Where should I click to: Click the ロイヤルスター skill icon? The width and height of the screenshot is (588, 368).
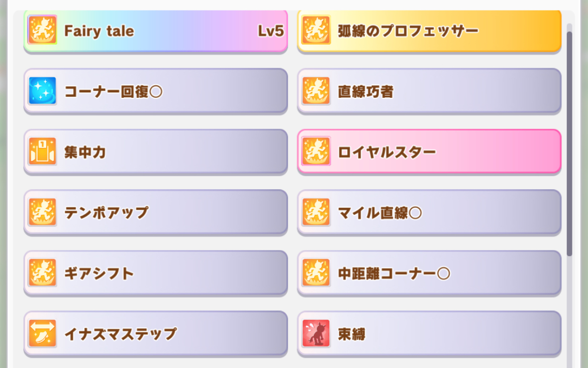(x=316, y=152)
